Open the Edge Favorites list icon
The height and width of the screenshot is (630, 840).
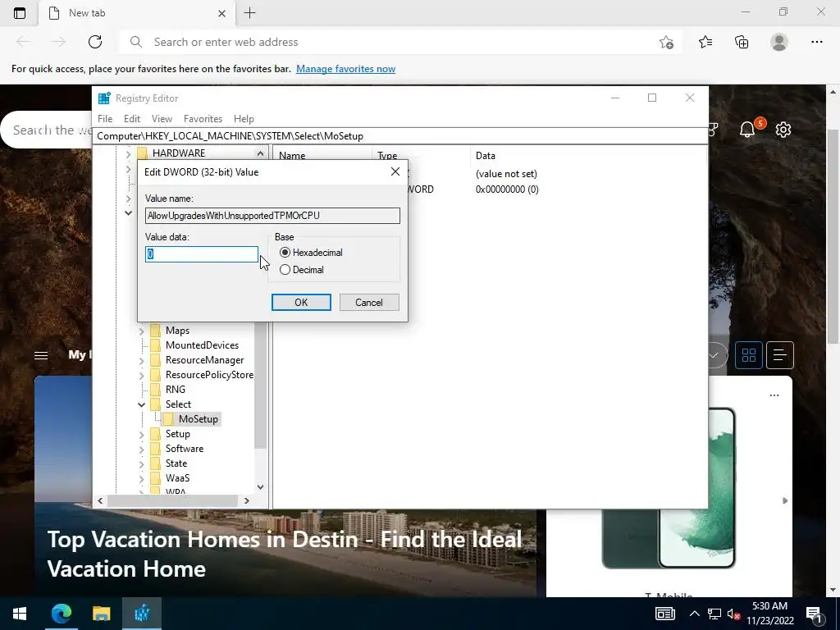pos(705,42)
